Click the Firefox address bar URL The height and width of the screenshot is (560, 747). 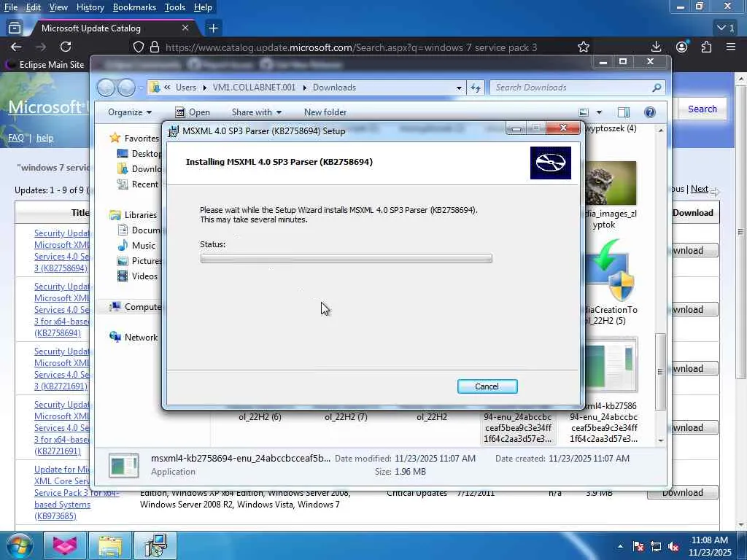click(x=351, y=47)
